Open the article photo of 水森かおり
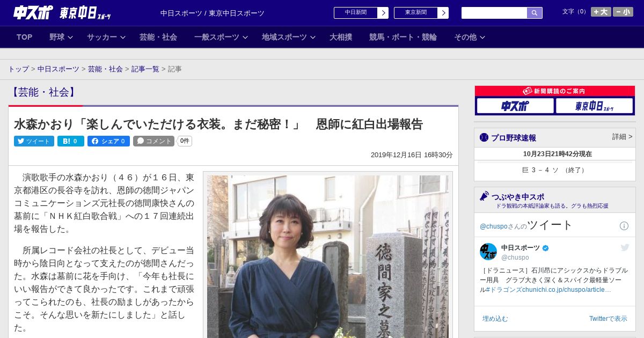The height and width of the screenshot is (338, 644). pos(328,256)
